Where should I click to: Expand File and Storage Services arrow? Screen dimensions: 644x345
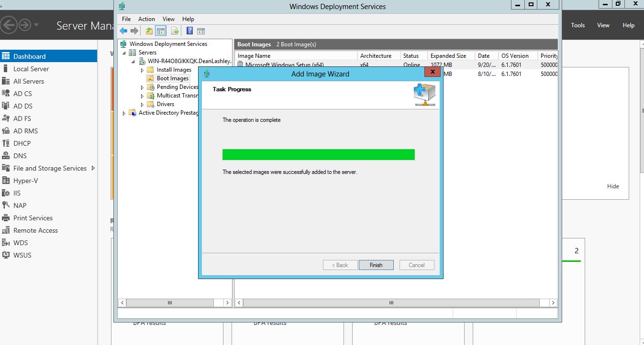click(93, 168)
